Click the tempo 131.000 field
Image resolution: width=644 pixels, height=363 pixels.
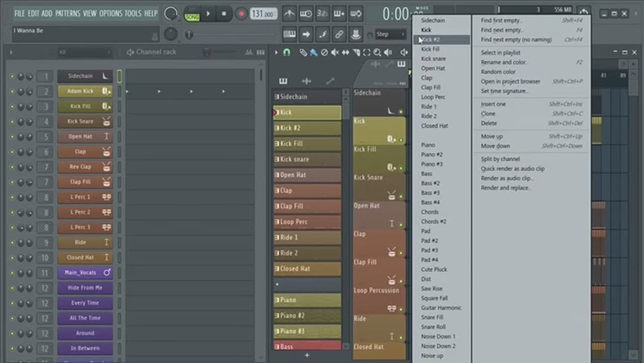click(x=263, y=14)
